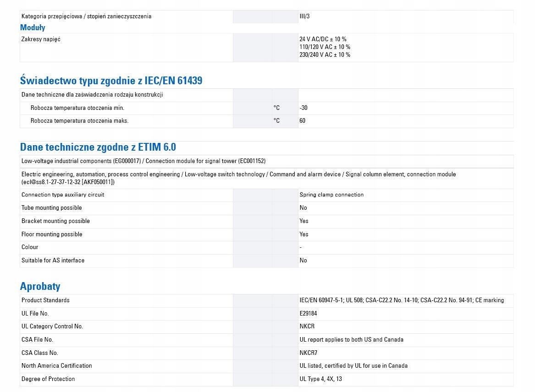Select the 230/240 V AC ± 10 % line

coord(325,55)
